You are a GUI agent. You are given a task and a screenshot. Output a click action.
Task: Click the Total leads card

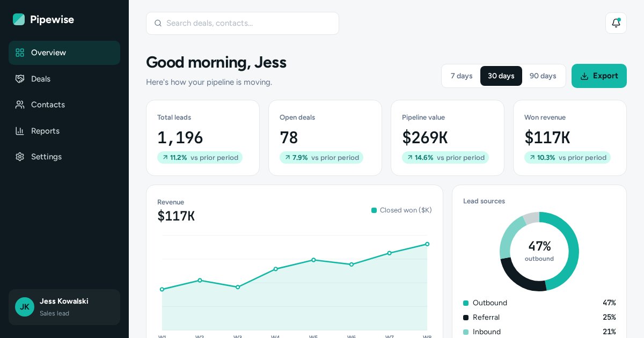point(203,138)
